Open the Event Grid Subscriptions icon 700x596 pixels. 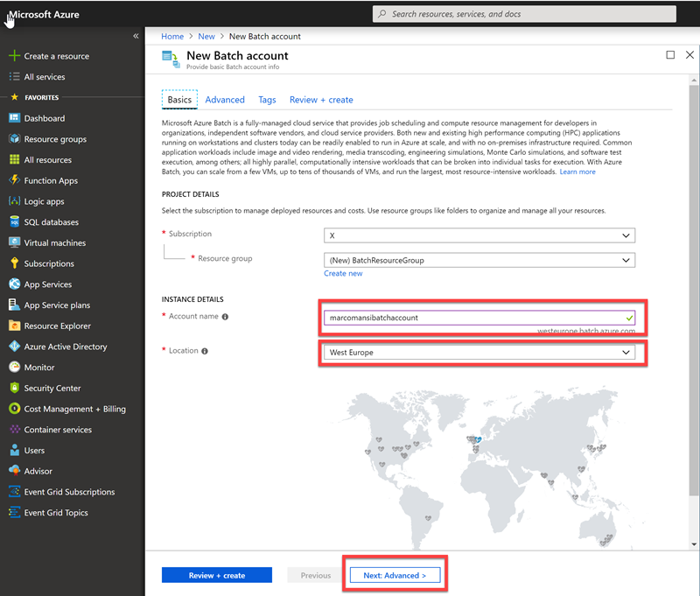tap(14, 492)
